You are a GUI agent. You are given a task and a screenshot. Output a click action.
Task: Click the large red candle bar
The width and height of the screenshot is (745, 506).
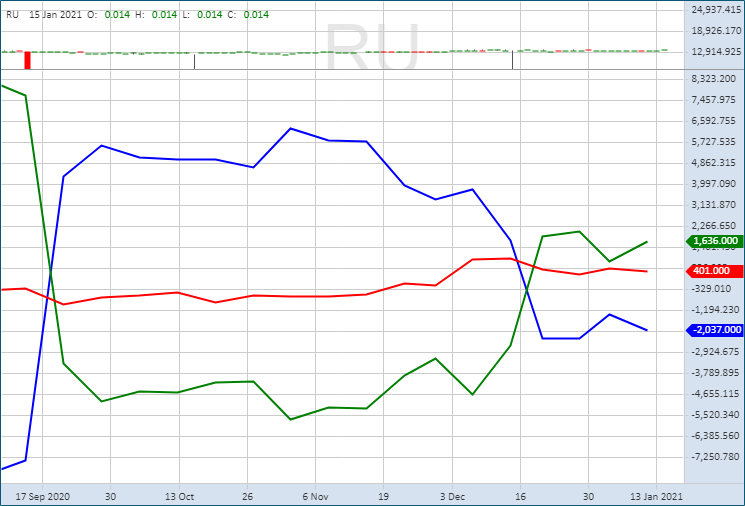coord(28,60)
